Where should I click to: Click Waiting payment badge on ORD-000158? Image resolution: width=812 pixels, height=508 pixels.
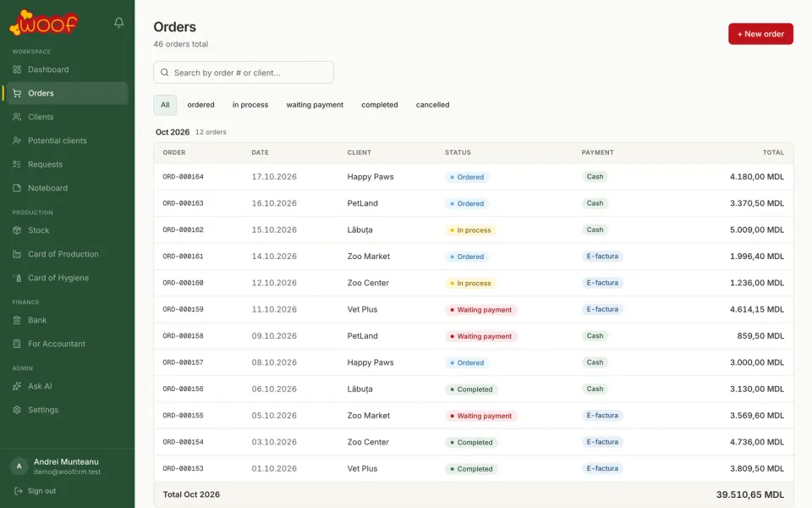coord(480,336)
